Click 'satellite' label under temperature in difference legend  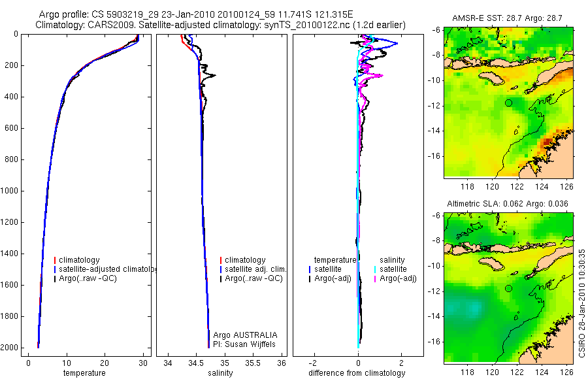click(x=328, y=269)
